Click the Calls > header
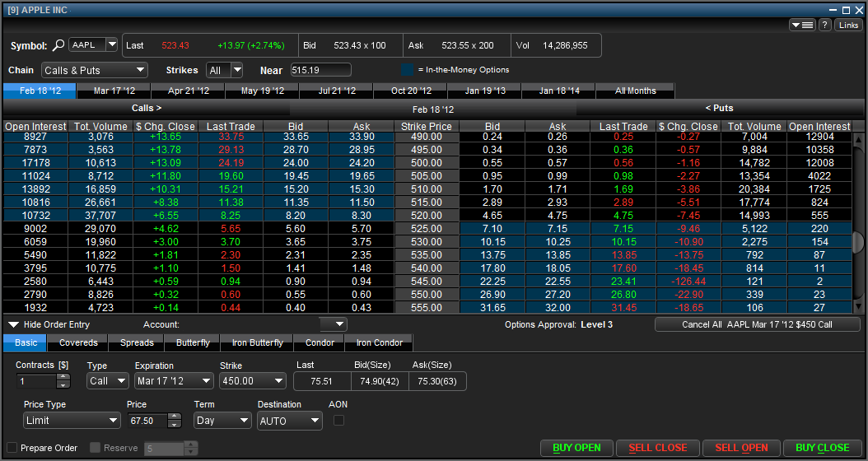Image resolution: width=868 pixels, height=461 pixels. 147,108
